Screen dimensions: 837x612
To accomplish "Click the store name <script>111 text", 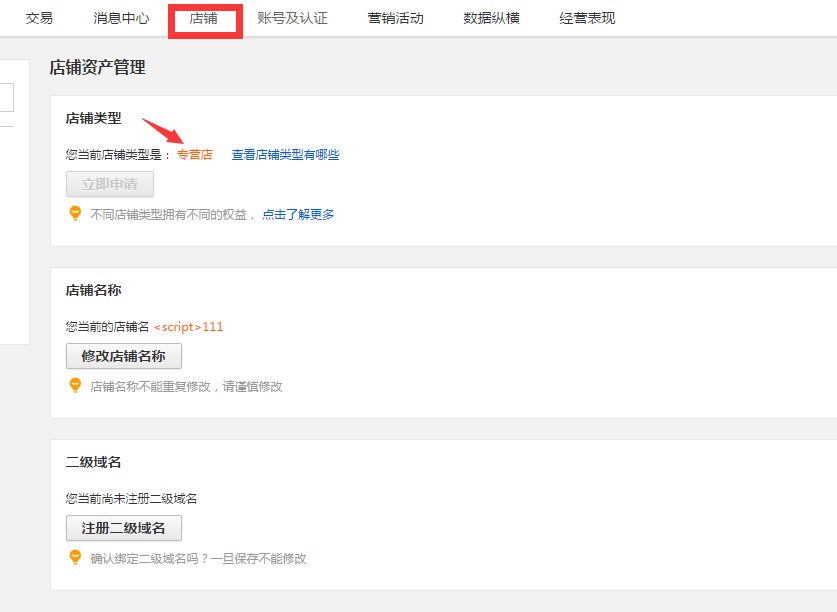I will (x=188, y=327).
